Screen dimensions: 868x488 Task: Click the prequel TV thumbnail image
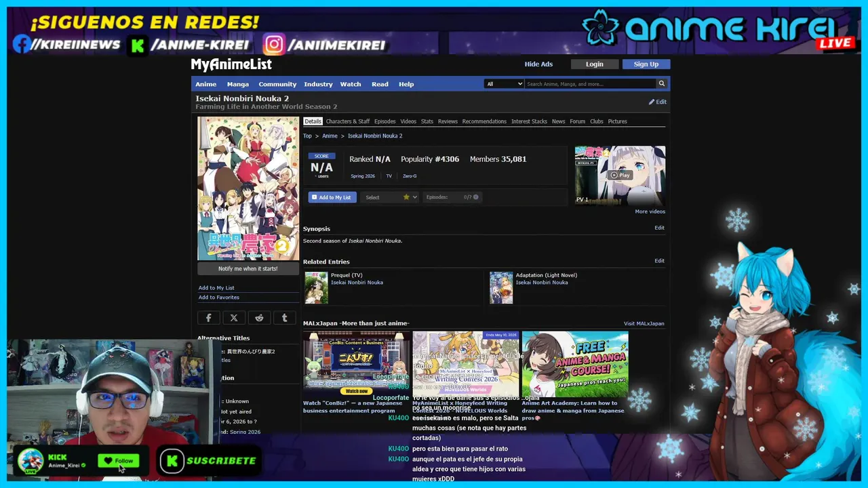point(316,288)
